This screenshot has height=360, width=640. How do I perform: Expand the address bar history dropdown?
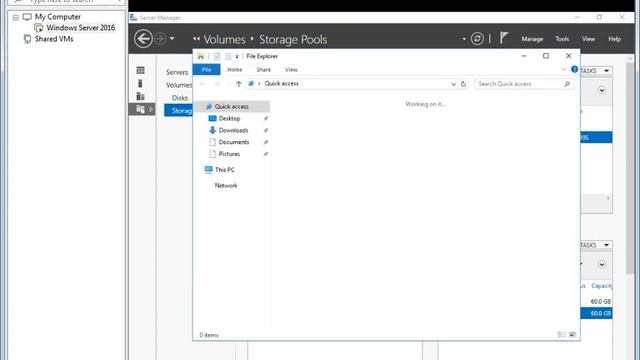tap(453, 84)
